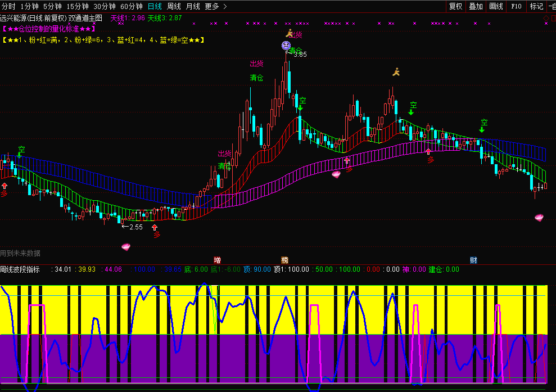Select the 60分钟 period tab
This screenshot has width=556, height=392.
click(x=132, y=6)
